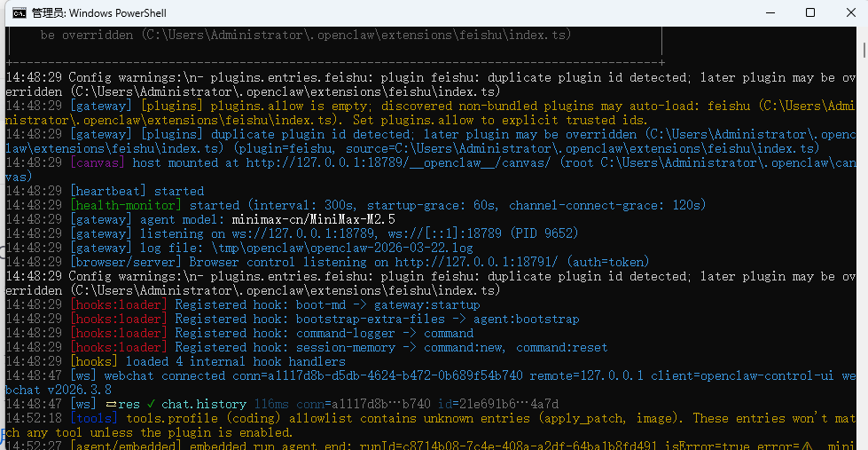The image size is (868, 450).
Task: Click the canvas URL http://127.0.0.1:18789/__openclaw__/canvas/
Action: [x=399, y=163]
